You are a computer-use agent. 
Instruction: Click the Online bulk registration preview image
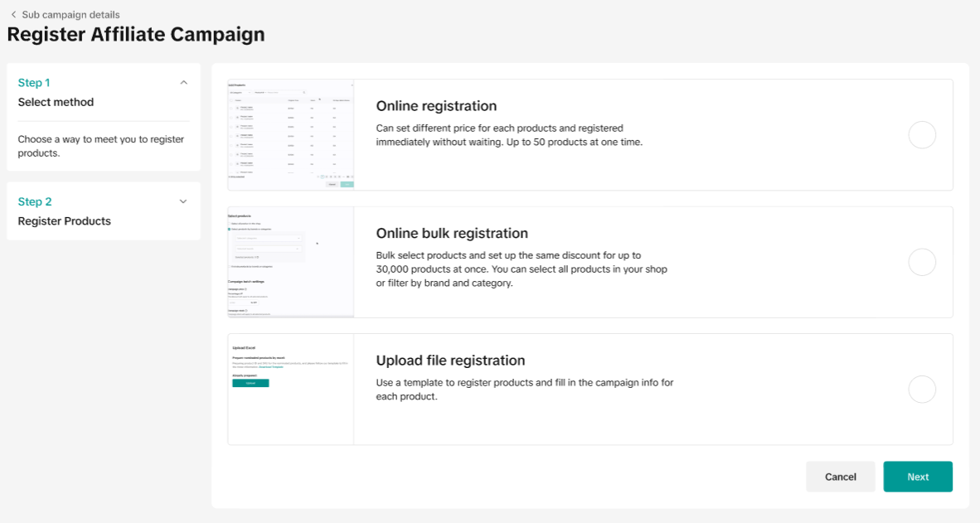pyautogui.click(x=291, y=262)
